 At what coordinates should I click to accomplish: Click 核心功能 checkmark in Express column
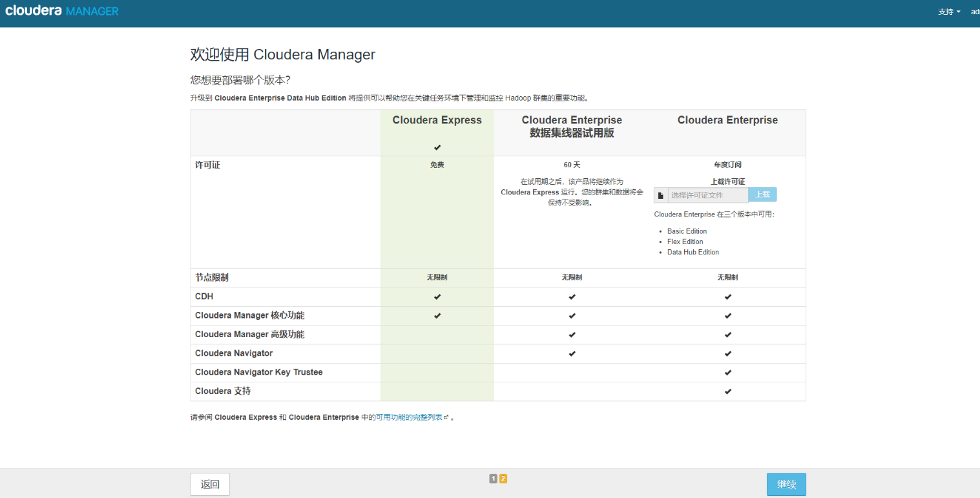click(x=437, y=316)
